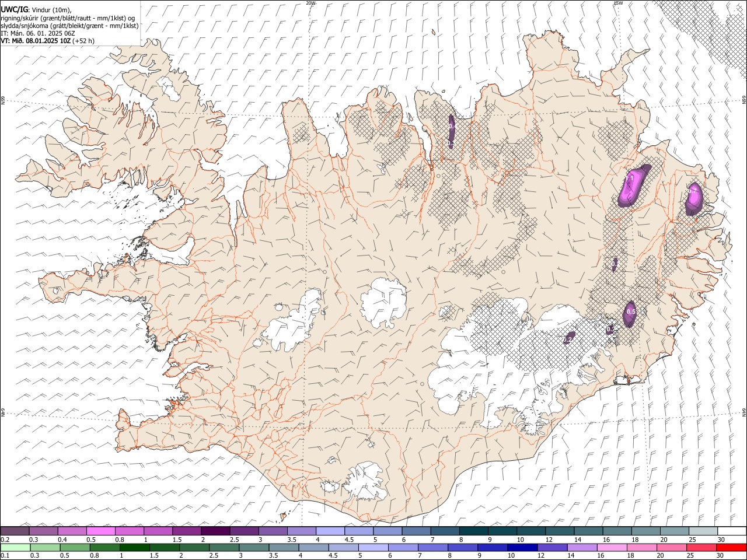747x560 pixels.
Task: Click the '20W' longitude label
Action: coord(310,3)
